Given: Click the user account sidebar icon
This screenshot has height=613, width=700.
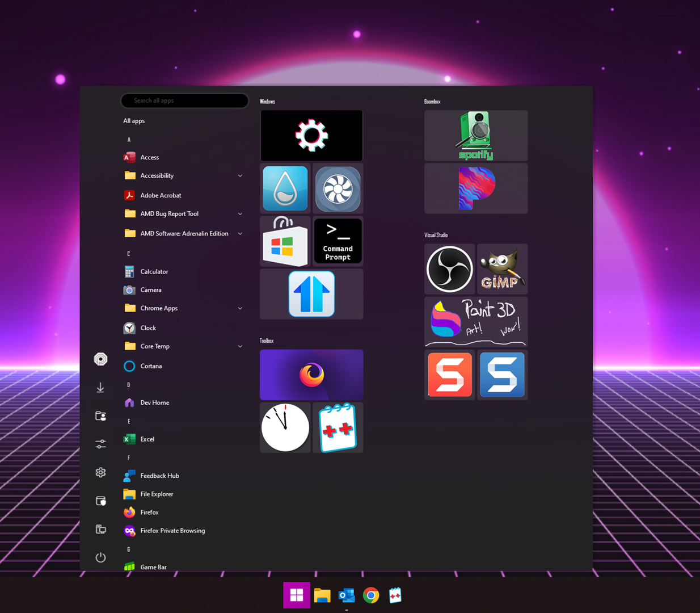Looking at the screenshot, I should (x=100, y=359).
